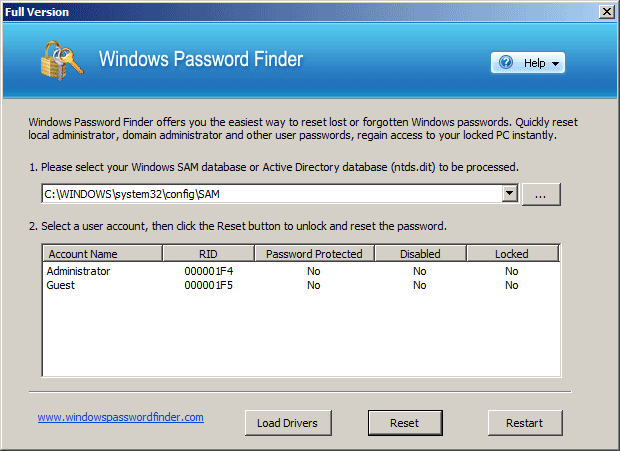Screen dimensions: 620x451
Task: Click the Restart button
Action: click(525, 423)
